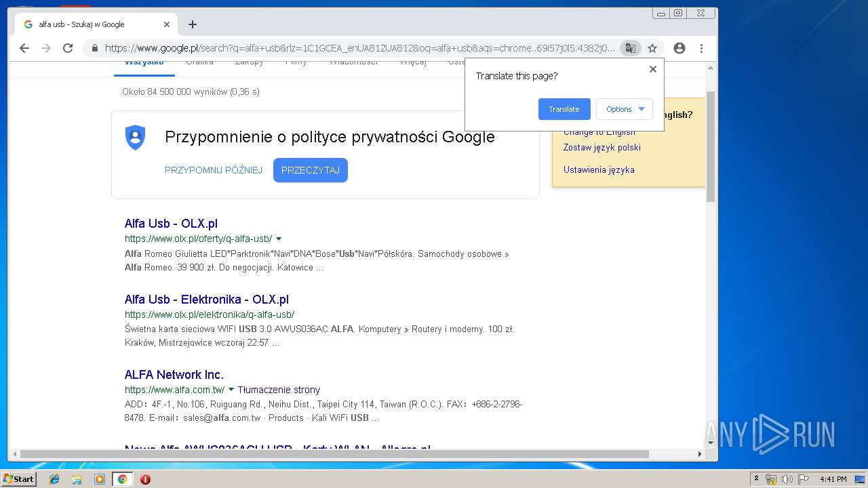
Task: Click the PRZECZYTAJ button
Action: tap(311, 170)
